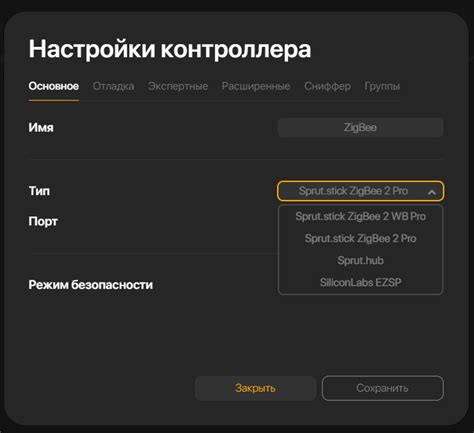Image resolution: width=474 pixels, height=433 pixels.
Task: Click the Имя label
Action: [41, 127]
